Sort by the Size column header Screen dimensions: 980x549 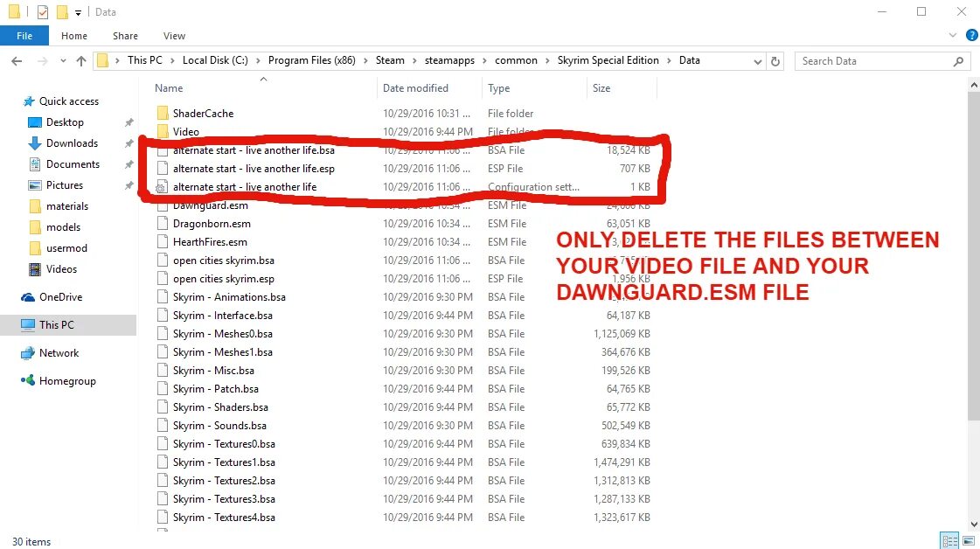click(601, 88)
